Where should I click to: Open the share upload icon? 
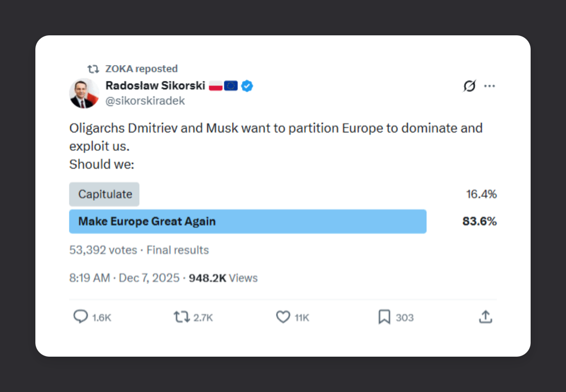(x=485, y=317)
